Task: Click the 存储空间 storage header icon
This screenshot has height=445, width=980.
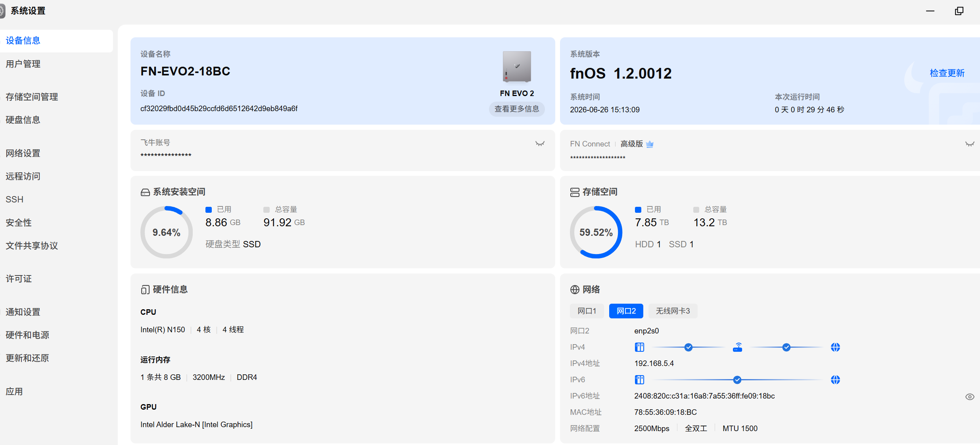Action: 575,192
